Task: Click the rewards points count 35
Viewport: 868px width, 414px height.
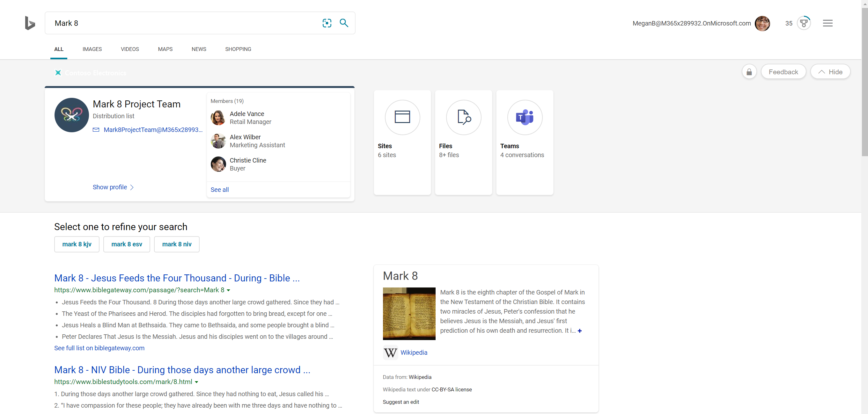Action: [x=789, y=23]
